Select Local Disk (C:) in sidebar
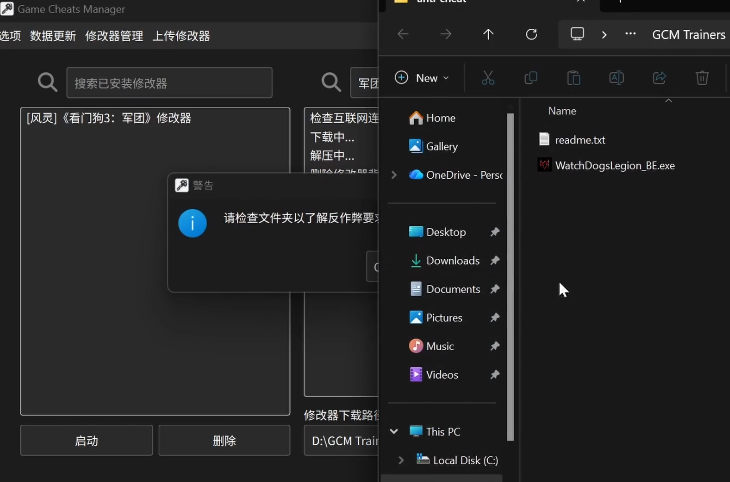 coord(457,460)
